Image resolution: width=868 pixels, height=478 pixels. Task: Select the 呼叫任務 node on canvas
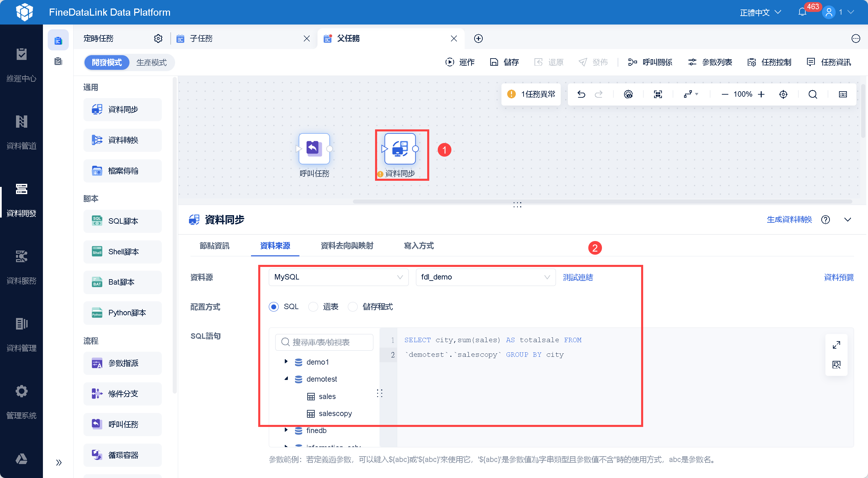(x=314, y=149)
